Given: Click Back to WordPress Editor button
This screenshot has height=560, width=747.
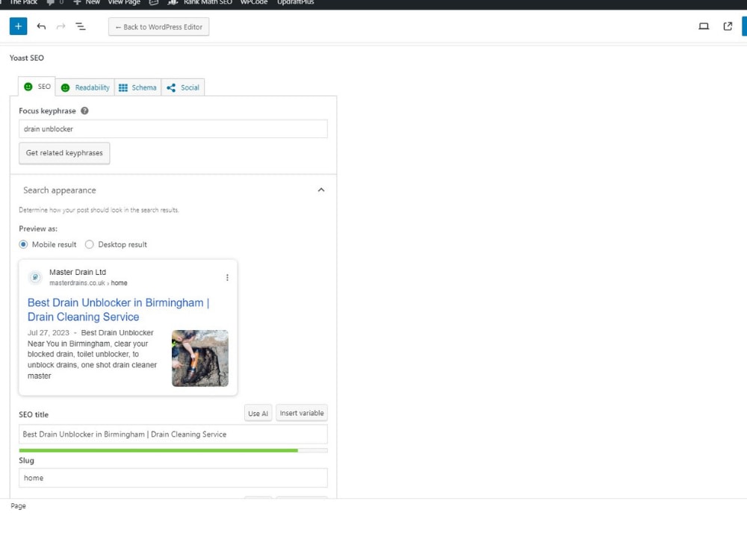Looking at the screenshot, I should pyautogui.click(x=158, y=27).
